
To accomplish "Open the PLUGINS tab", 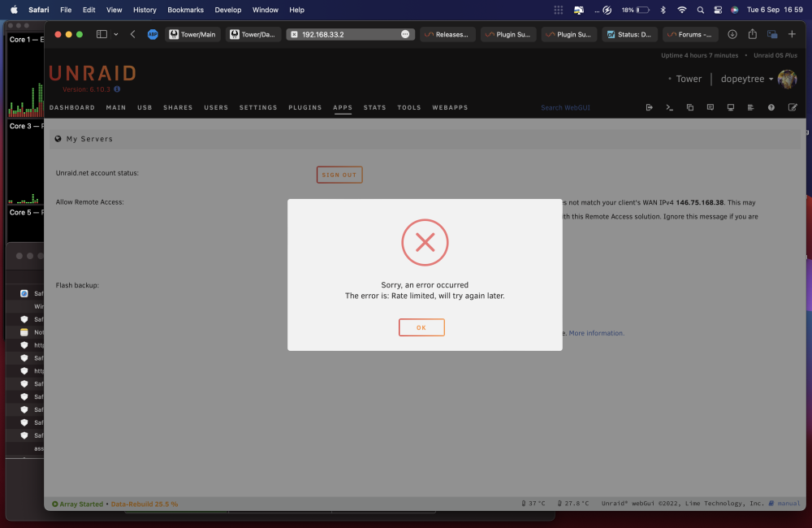I will (305, 108).
